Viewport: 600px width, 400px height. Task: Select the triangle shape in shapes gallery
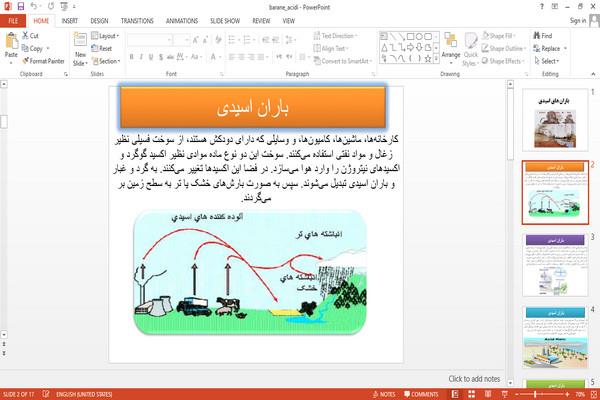point(384,48)
